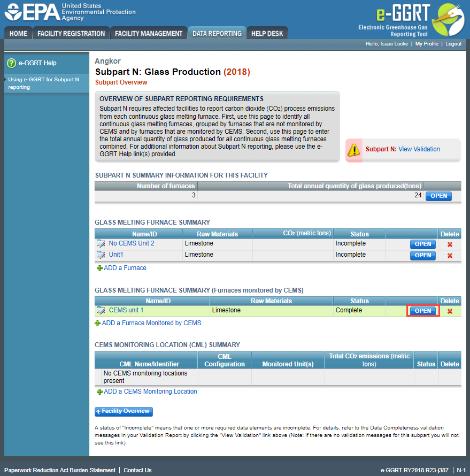Click the CEMS unit 1 name link
Image resolution: width=470 pixels, height=476 pixels.
pos(126,310)
